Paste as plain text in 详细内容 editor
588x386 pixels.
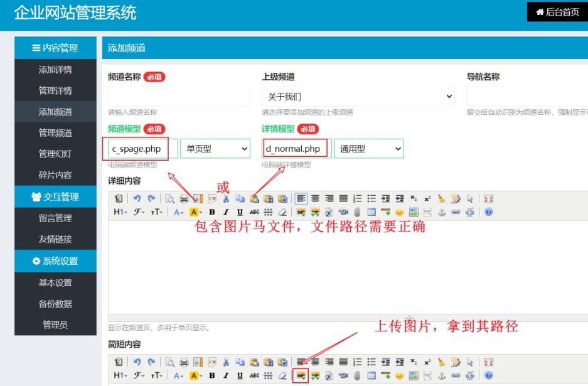pyautogui.click(x=269, y=198)
